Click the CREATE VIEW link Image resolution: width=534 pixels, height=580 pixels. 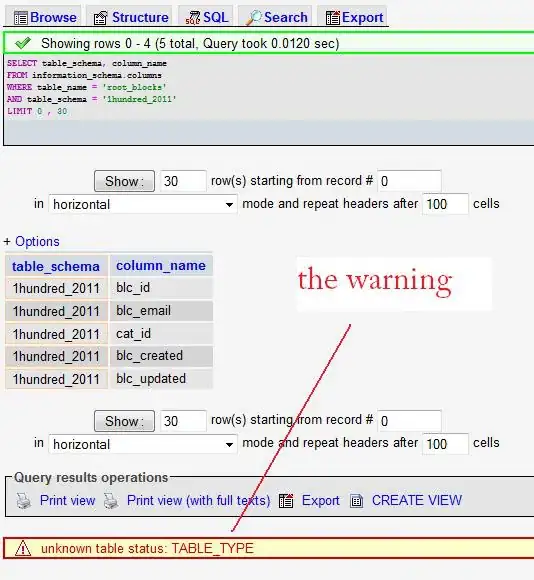tap(417, 500)
